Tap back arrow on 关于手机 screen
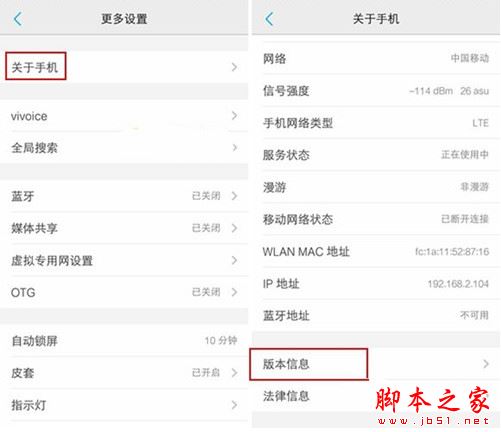Viewport: 501px width, 432px height. tap(269, 19)
